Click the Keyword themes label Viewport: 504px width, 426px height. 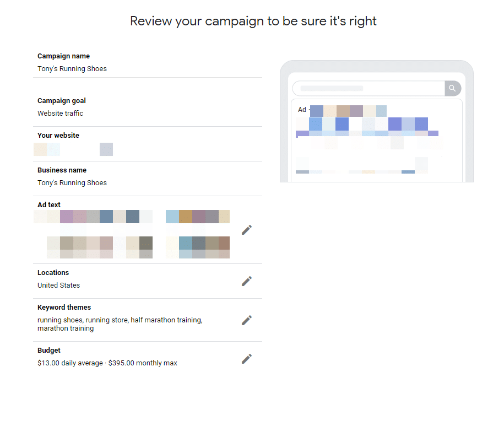tap(64, 308)
